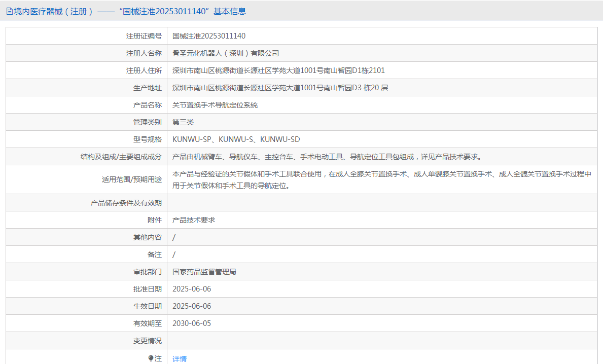Select approving department 国家药品监督管理局
Viewport: 603px width, 364px height.
coord(204,272)
